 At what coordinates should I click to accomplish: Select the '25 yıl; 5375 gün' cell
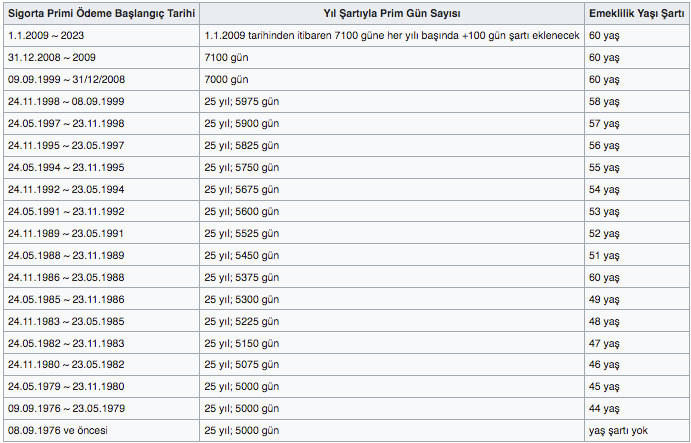(392, 277)
